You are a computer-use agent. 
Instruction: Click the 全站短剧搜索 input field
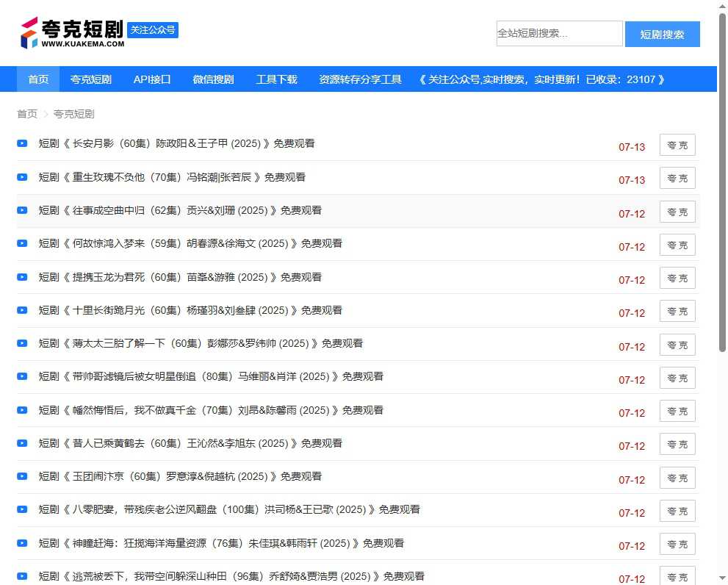click(559, 33)
